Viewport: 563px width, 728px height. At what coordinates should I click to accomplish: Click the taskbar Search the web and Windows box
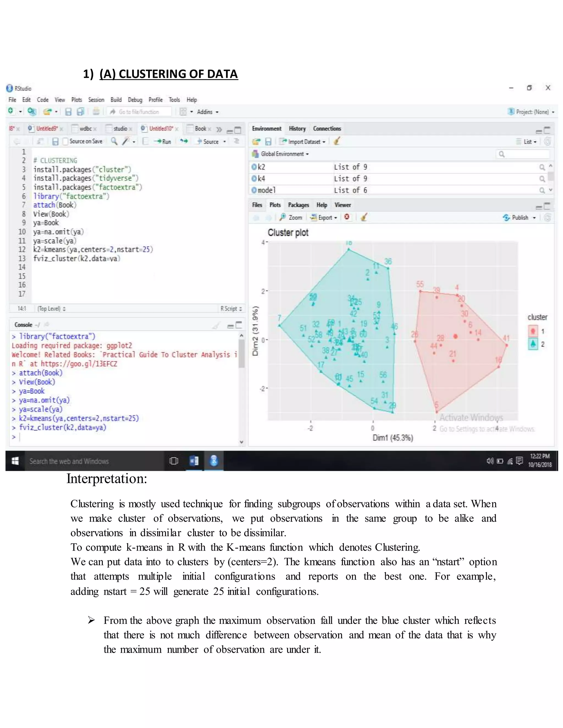coord(94,461)
